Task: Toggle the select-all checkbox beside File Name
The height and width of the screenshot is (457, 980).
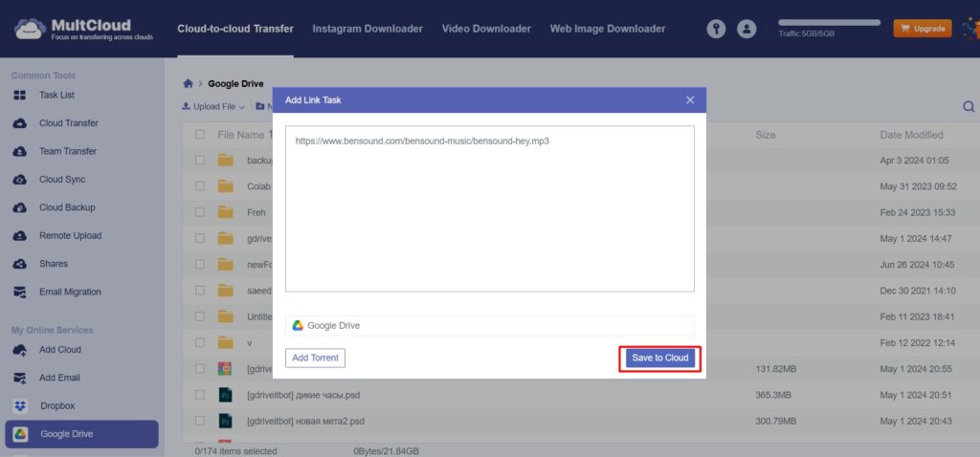Action: tap(200, 135)
